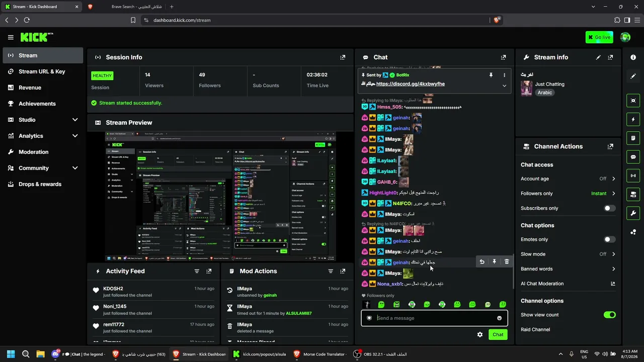Viewport: 644px width, 362px height.
Task: Pop out the Chat panel
Action: tap(503, 57)
